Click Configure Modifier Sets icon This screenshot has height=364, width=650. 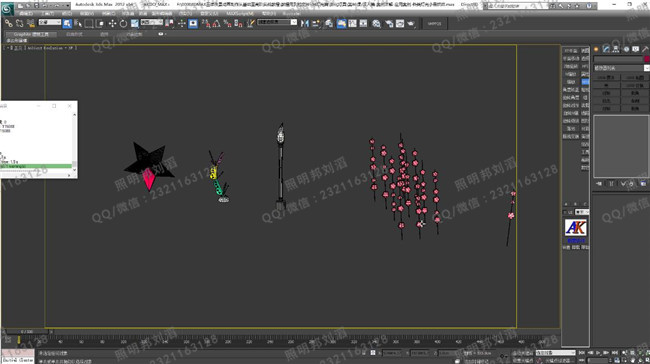point(643,184)
